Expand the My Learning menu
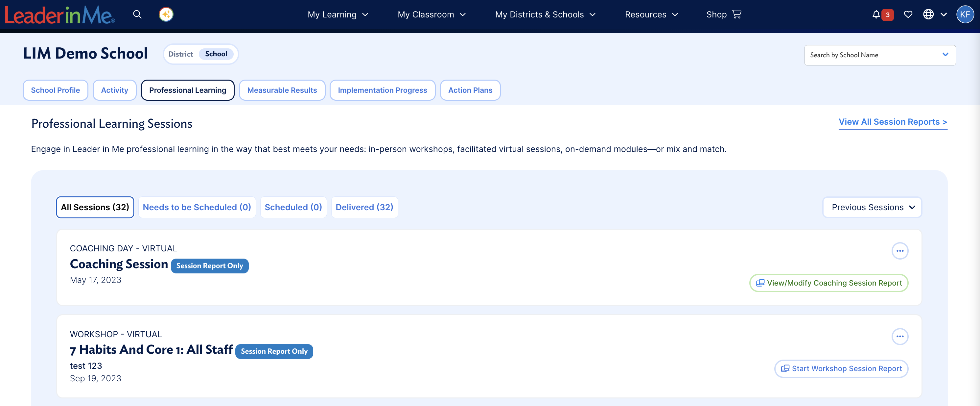Screen dimensions: 980x406 (338, 14)
